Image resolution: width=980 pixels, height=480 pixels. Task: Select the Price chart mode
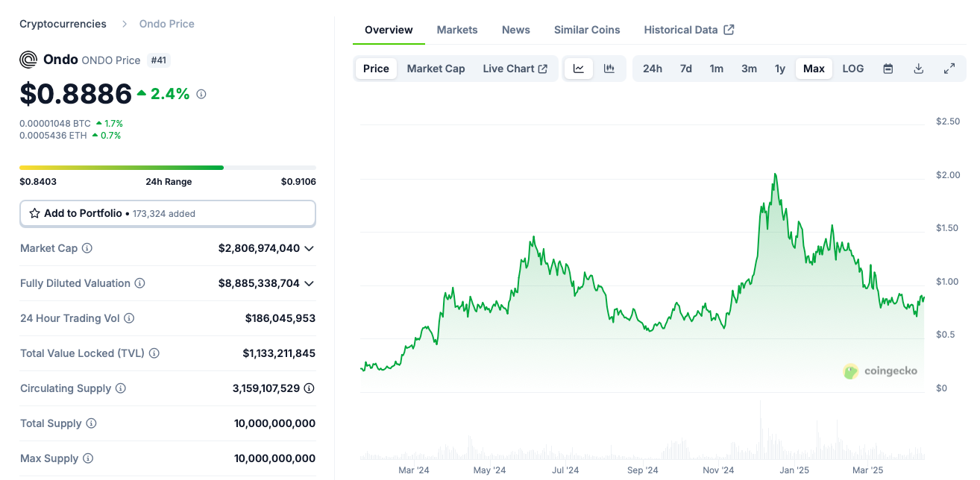[x=376, y=69]
